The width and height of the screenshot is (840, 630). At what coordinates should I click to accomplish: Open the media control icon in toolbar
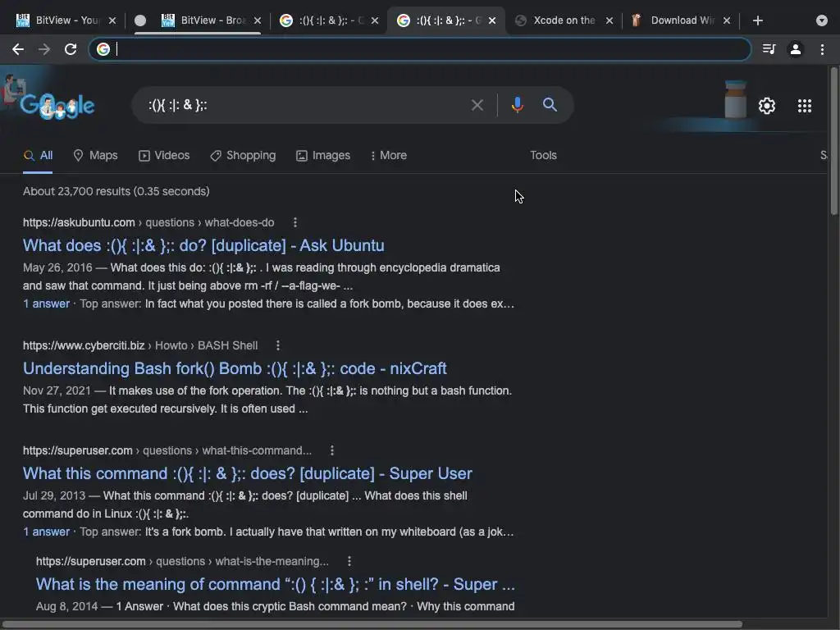point(769,49)
